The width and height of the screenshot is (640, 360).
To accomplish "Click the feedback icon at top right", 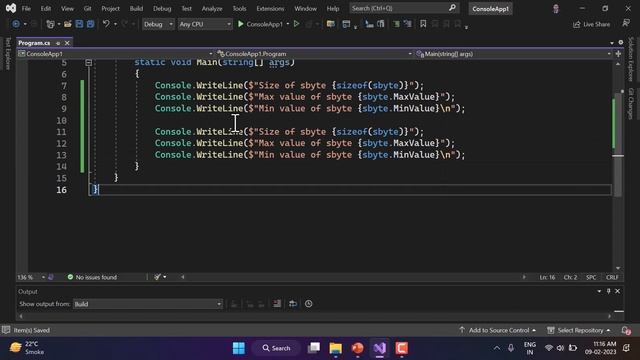I will click(626, 24).
